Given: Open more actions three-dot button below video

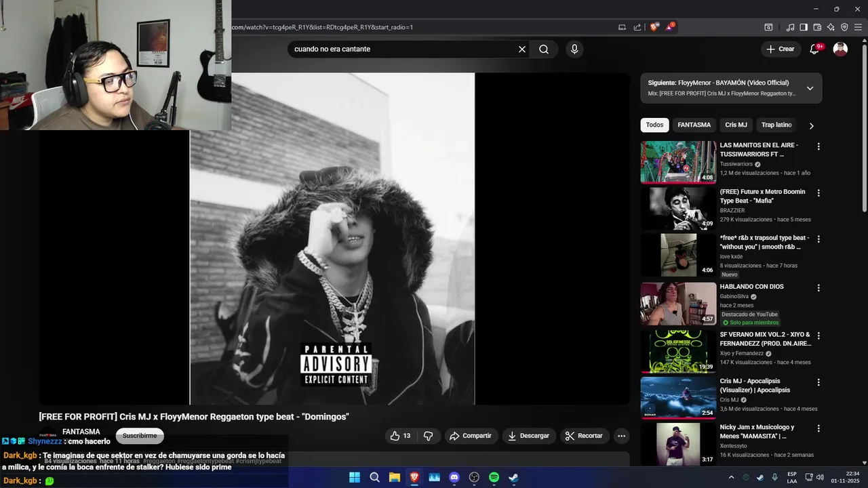Looking at the screenshot, I should [x=621, y=436].
